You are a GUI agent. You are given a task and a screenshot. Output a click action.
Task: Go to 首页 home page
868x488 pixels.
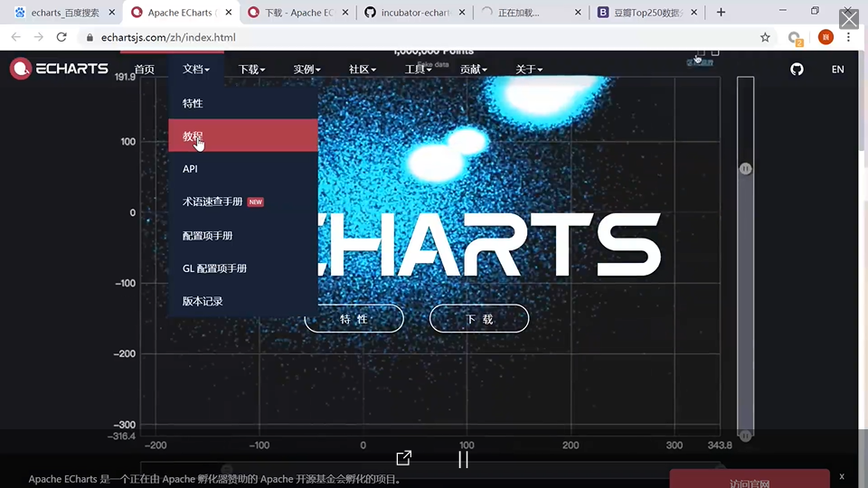[145, 70]
